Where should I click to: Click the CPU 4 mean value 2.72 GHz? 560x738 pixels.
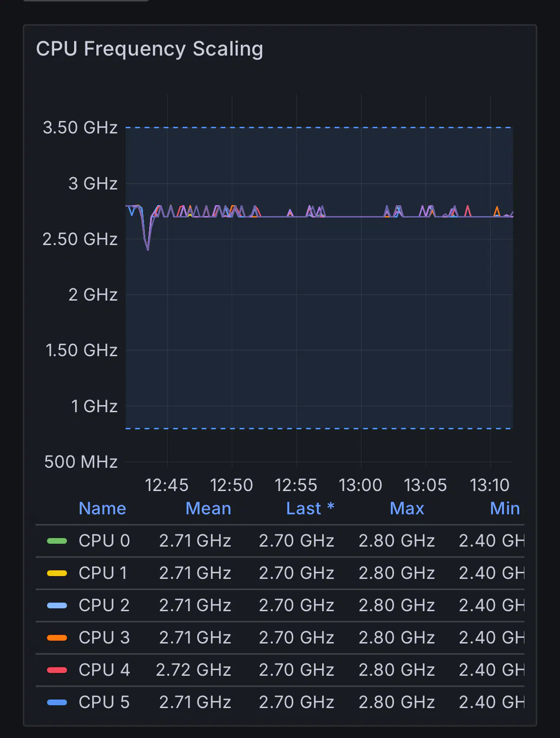(193, 670)
